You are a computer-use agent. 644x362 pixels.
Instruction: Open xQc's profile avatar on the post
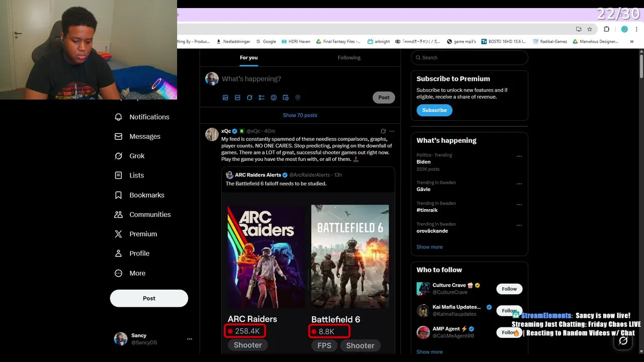coord(212,134)
